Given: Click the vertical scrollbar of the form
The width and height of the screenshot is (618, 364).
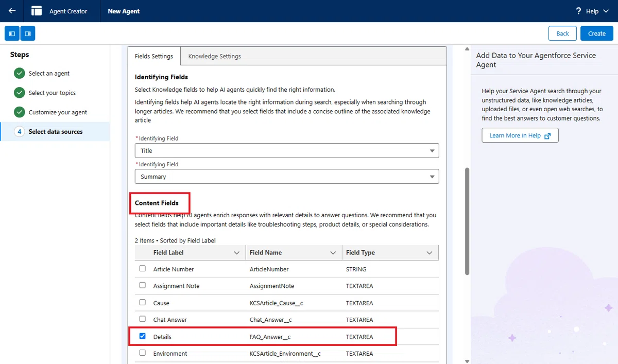Looking at the screenshot, I should click(x=467, y=220).
